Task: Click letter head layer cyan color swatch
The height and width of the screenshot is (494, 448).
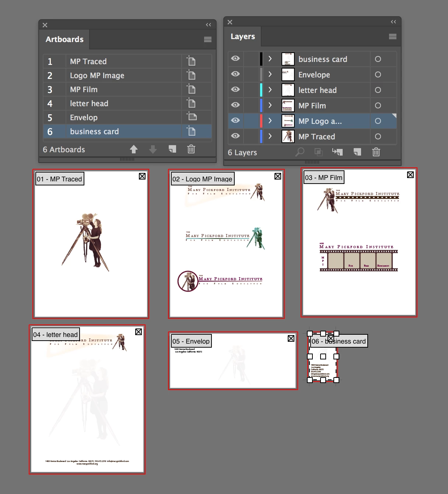Action: click(261, 90)
